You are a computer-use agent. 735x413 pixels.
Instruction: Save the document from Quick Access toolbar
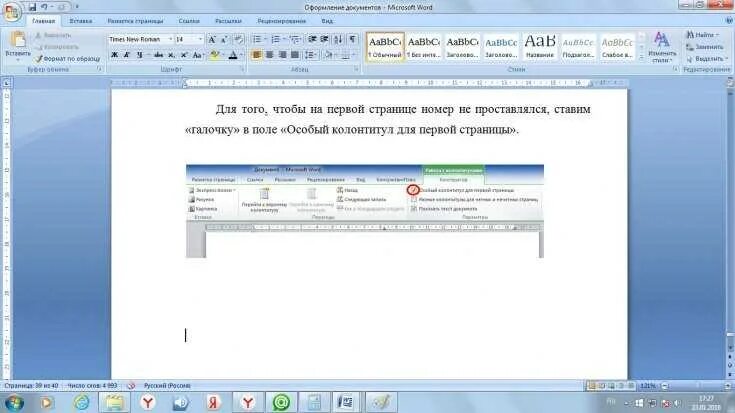pyautogui.click(x=32, y=7)
